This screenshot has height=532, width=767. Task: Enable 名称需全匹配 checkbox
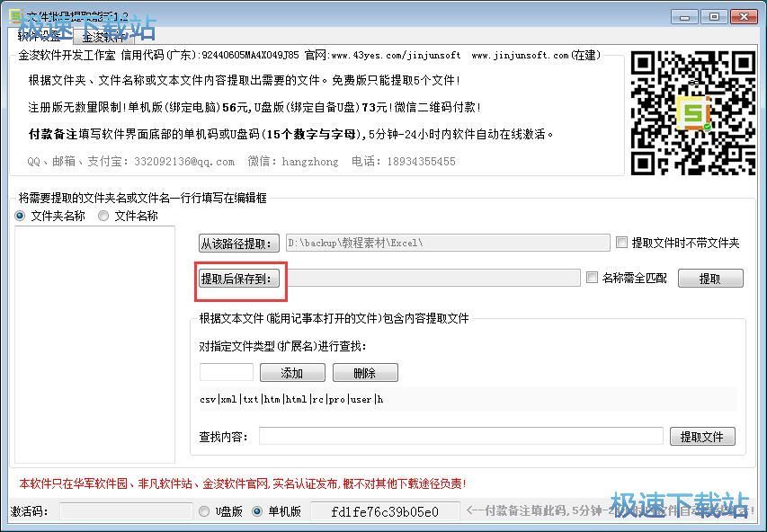click(627, 278)
